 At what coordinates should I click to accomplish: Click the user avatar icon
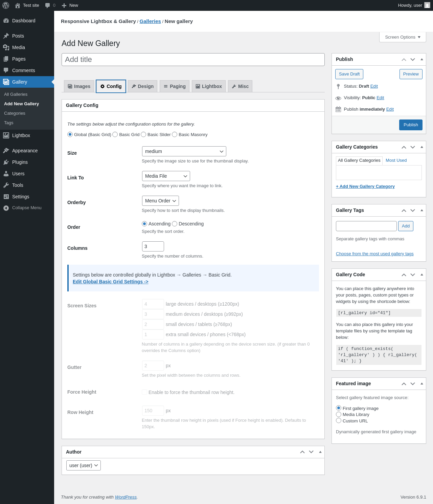coord(427,5)
